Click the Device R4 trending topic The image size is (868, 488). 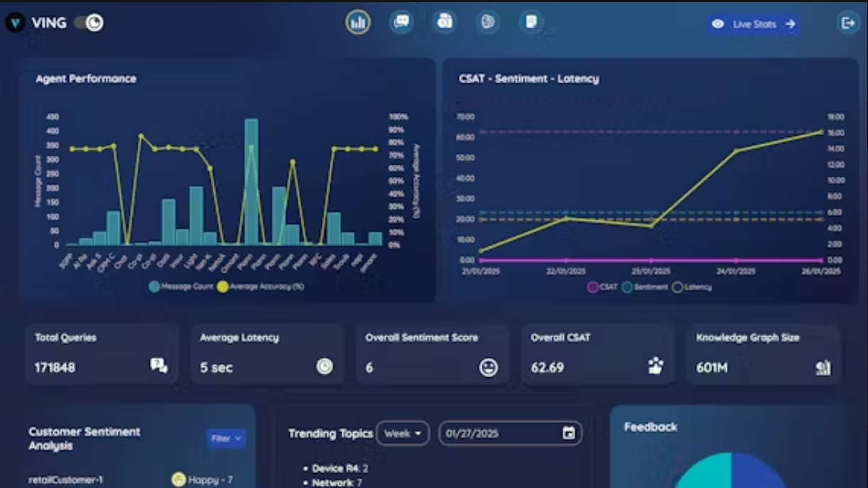coord(340,469)
